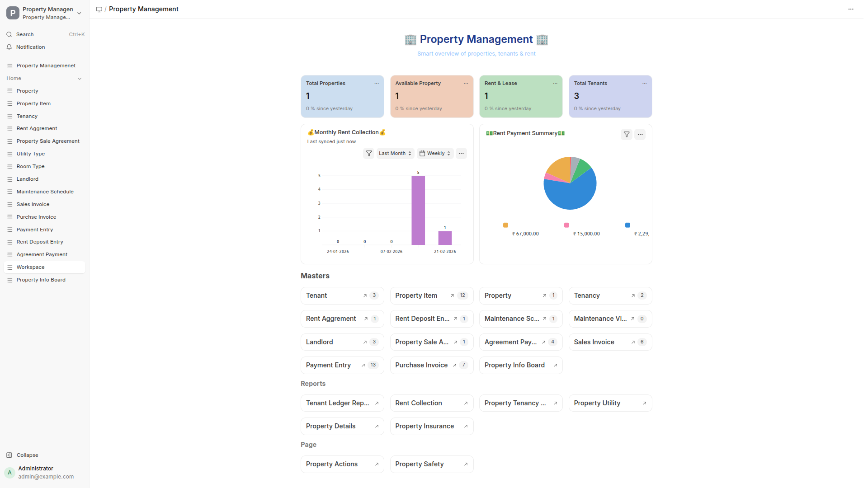868x488 pixels.
Task: Open Total Tenants card options menu
Action: click(644, 84)
